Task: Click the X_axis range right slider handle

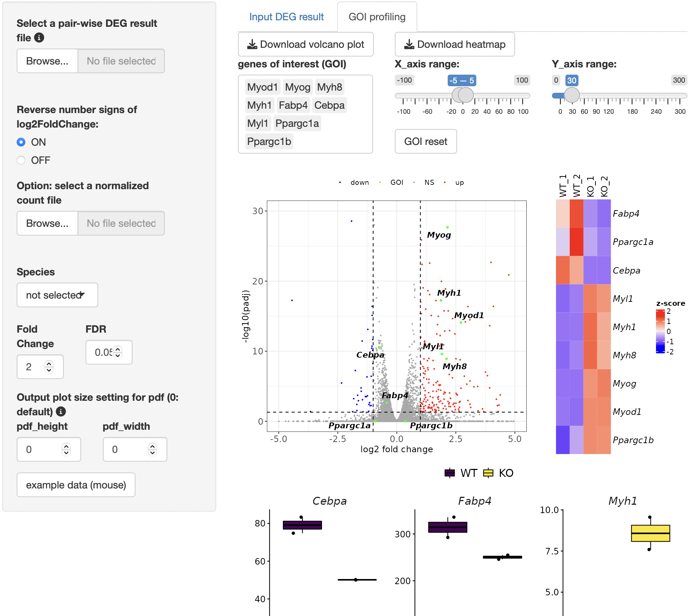Action: (x=466, y=95)
